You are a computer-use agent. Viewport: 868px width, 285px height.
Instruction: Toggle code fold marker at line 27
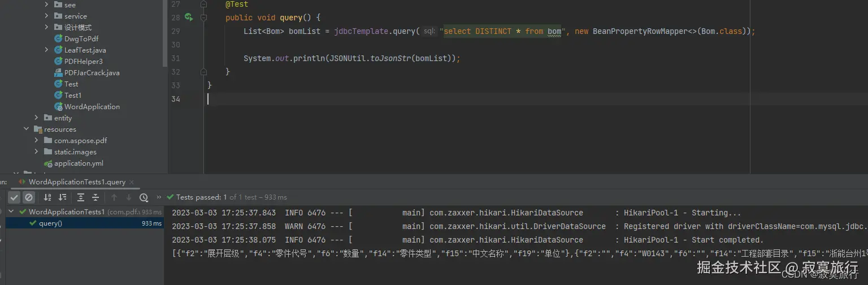coord(204,4)
